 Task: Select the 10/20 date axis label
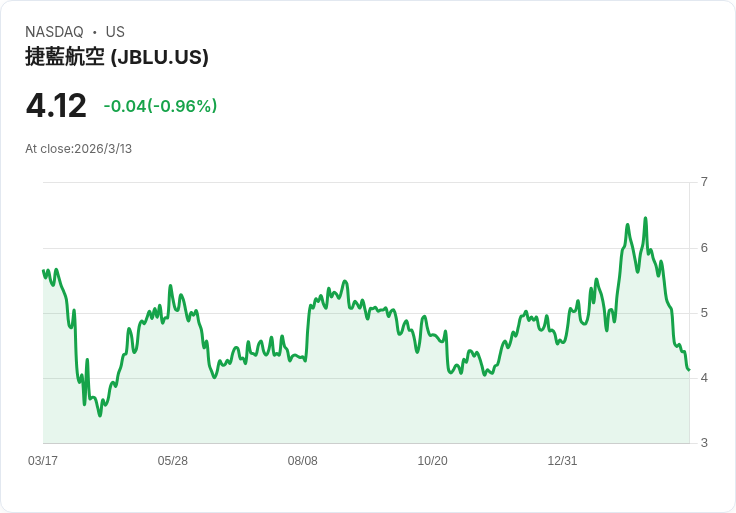[432, 461]
